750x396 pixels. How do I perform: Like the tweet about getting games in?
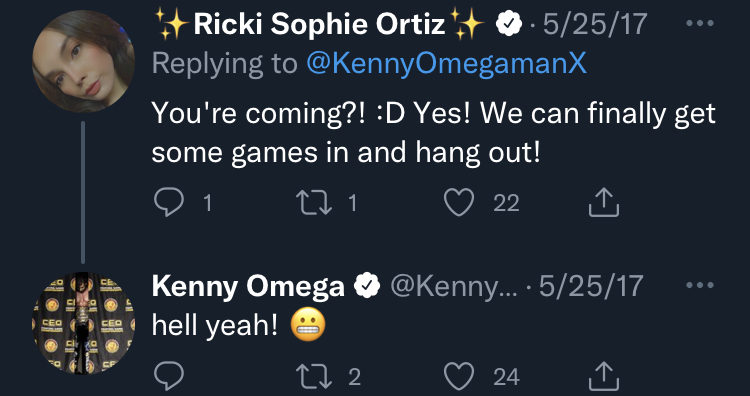(459, 202)
